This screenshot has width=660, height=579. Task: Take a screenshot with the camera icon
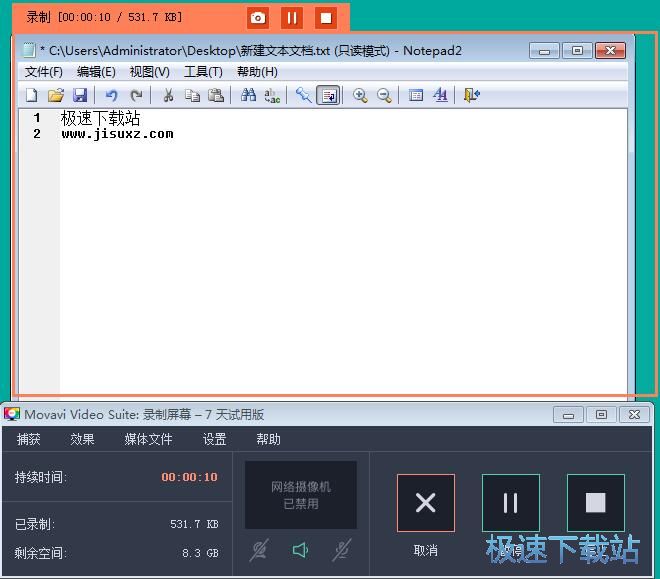258,18
